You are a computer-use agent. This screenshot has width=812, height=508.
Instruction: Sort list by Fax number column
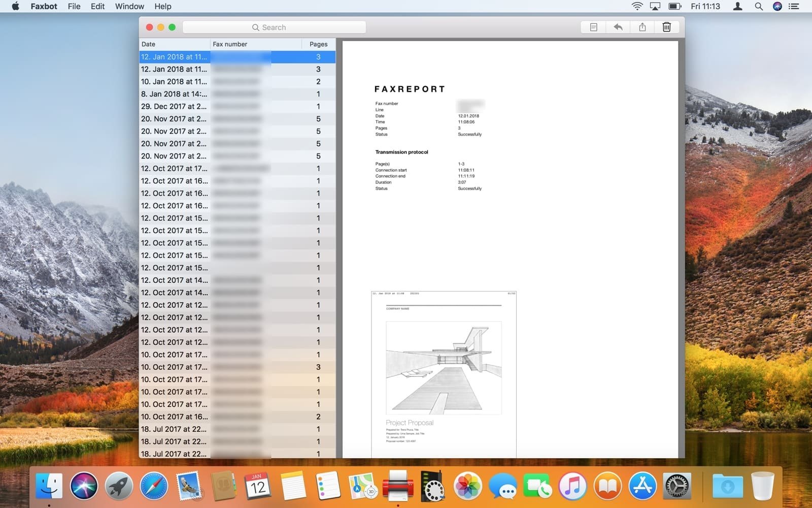click(255, 44)
